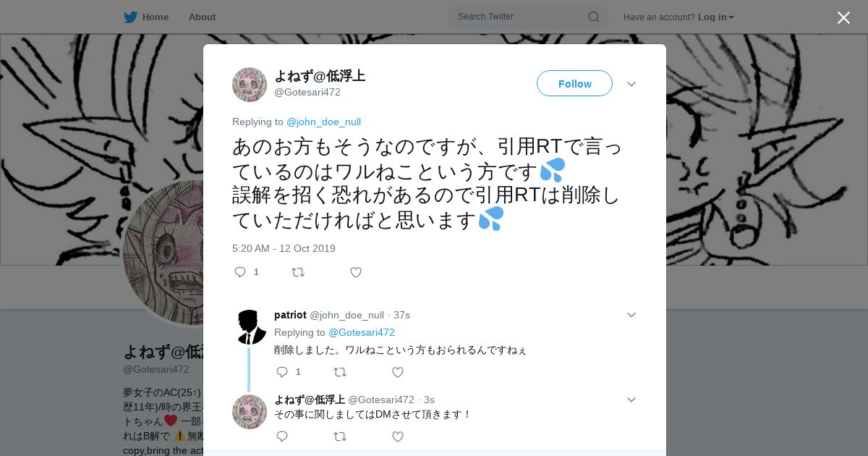Go to the Home tab
This screenshot has height=456, width=868.
147,17
